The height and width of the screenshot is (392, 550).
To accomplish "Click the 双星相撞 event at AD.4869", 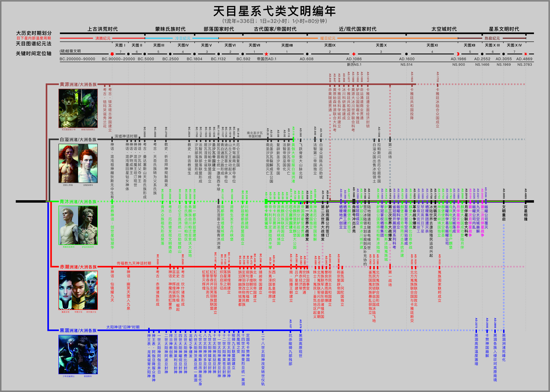I will click(526, 213).
